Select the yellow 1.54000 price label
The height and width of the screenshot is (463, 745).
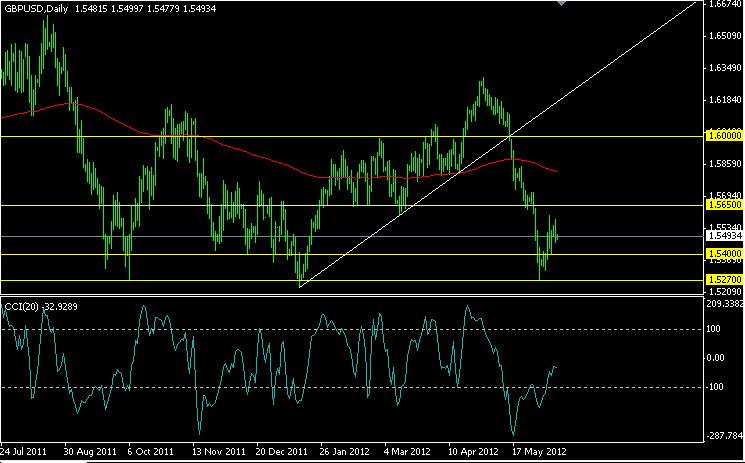(x=724, y=254)
